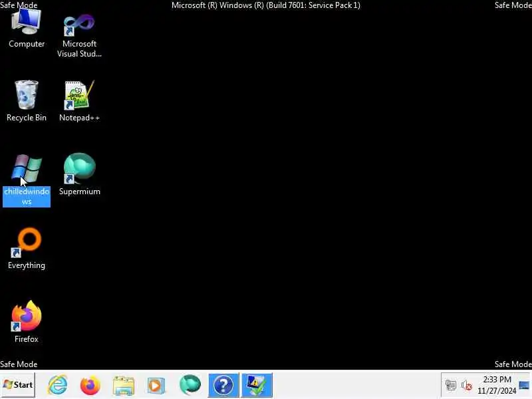Launch Firefox from the taskbar
This screenshot has height=399, width=532.
[x=90, y=385]
